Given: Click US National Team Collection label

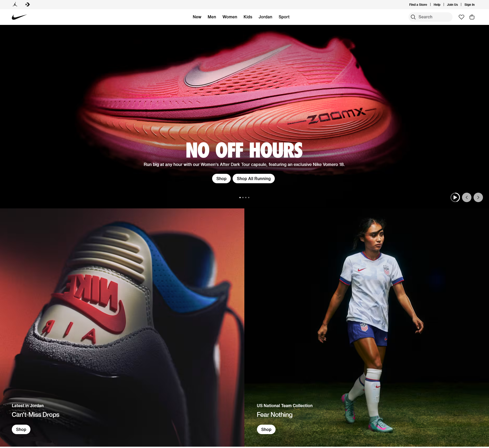Looking at the screenshot, I should tap(284, 406).
